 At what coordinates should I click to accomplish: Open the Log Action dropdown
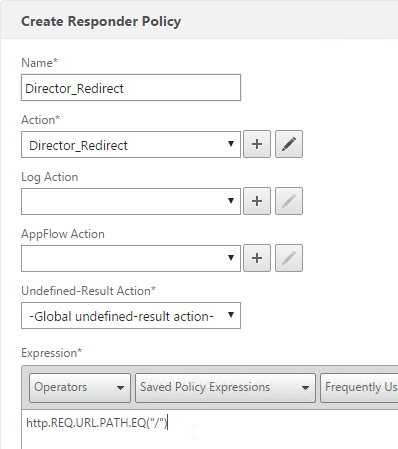[x=131, y=201]
